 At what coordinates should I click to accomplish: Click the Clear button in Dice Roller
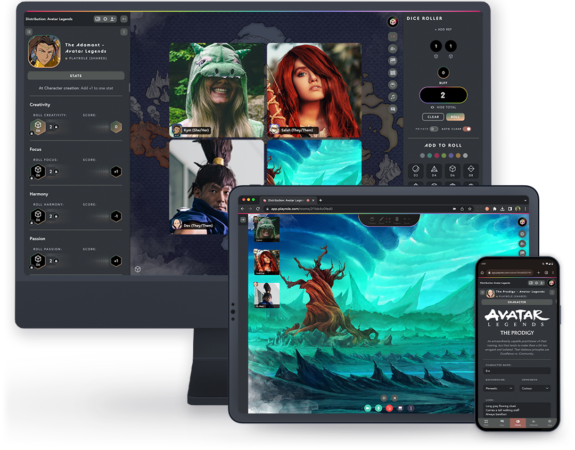coord(433,117)
